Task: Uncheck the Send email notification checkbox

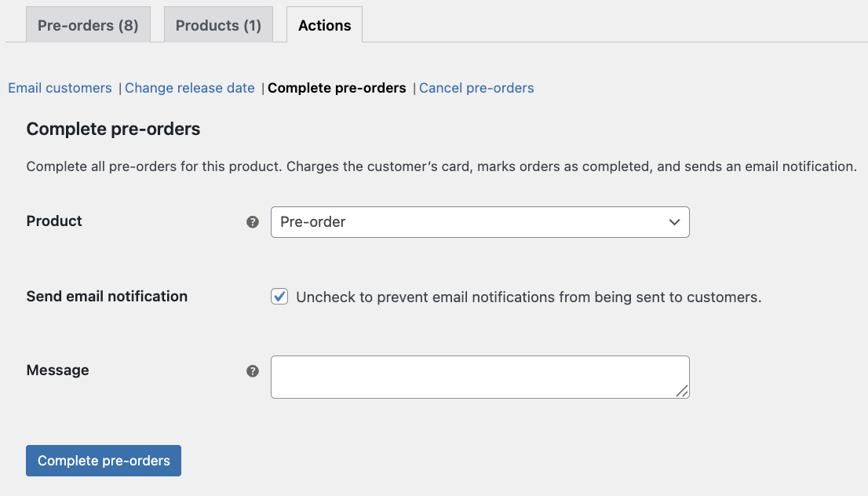Action: tap(279, 297)
